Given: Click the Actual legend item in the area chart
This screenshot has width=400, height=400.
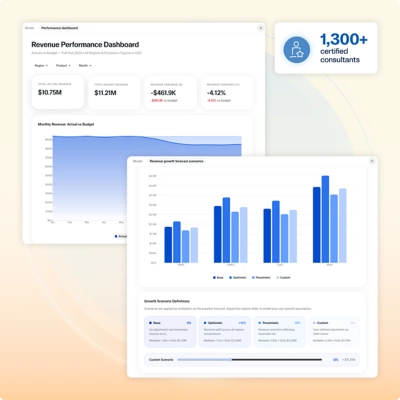Looking at the screenshot, I should coord(121,236).
